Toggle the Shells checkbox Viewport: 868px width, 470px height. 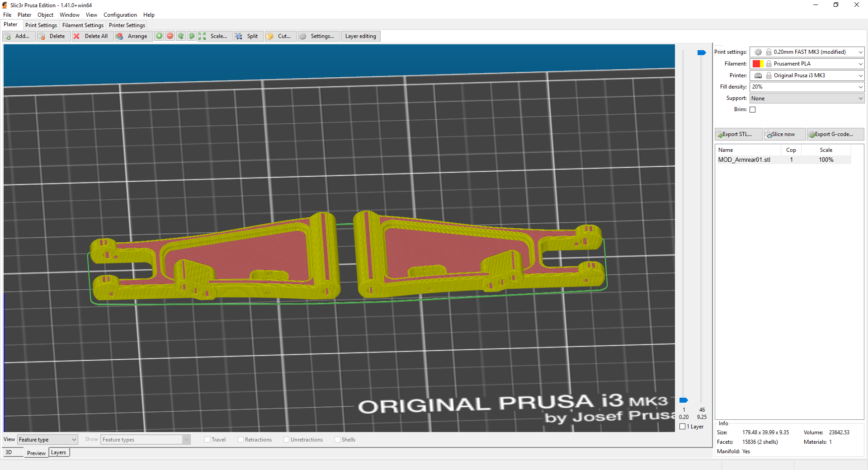tap(338, 440)
